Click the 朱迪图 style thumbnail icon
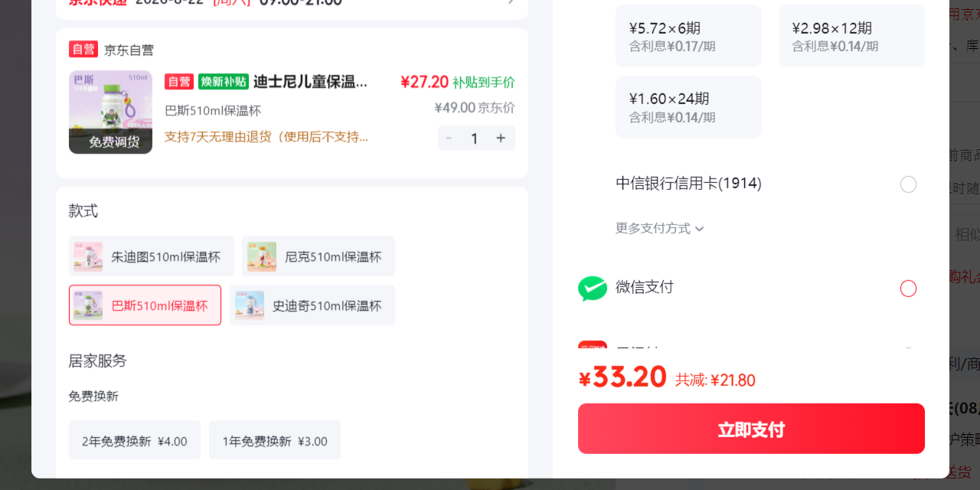This screenshot has height=490, width=980. (x=88, y=256)
